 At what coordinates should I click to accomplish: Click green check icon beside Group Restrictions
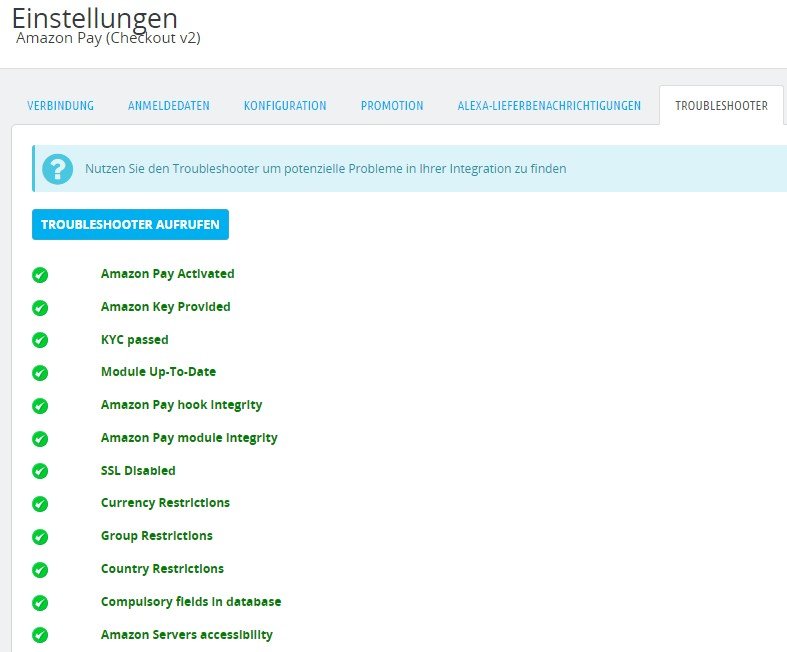coord(40,537)
